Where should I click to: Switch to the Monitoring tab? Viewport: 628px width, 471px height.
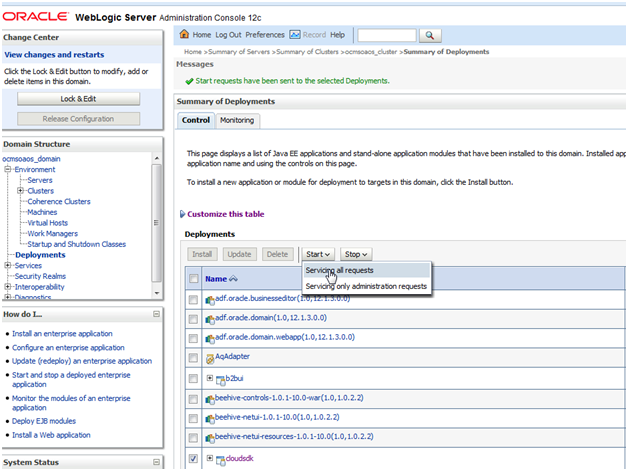click(237, 121)
